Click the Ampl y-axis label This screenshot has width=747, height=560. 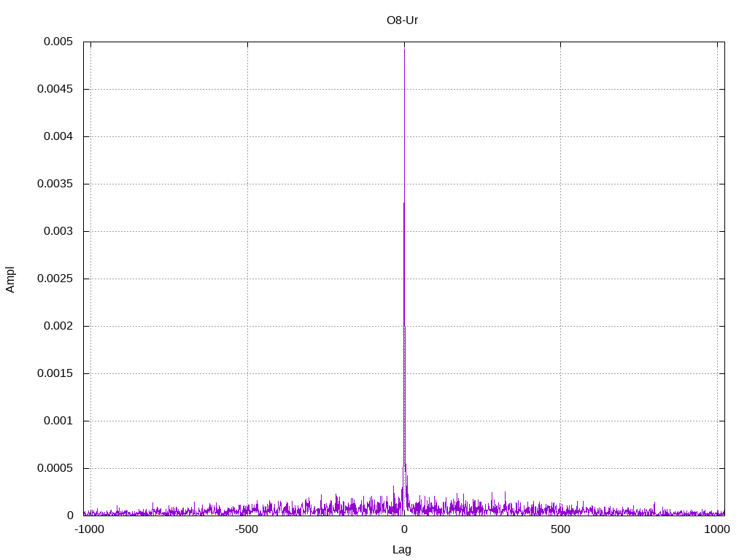[10, 279]
